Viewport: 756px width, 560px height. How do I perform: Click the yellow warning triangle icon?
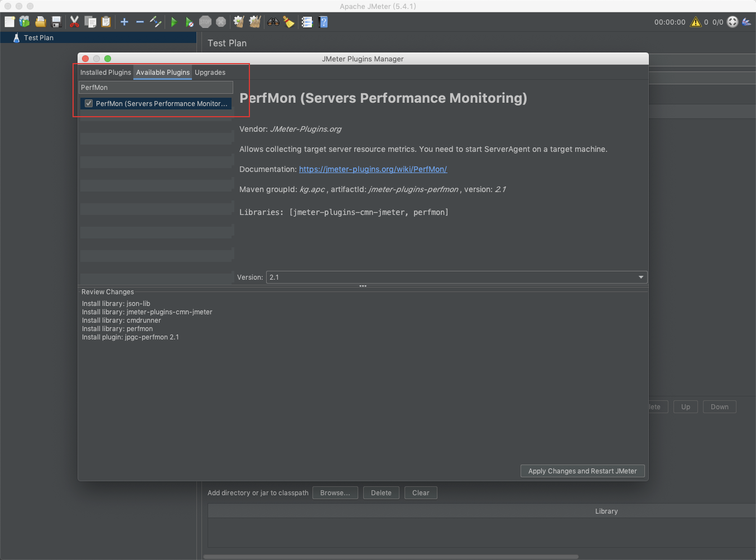[696, 22]
